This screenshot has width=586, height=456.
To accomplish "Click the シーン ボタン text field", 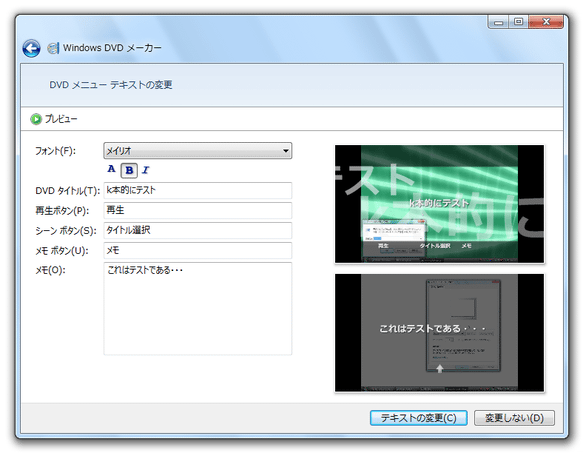I will [197, 230].
